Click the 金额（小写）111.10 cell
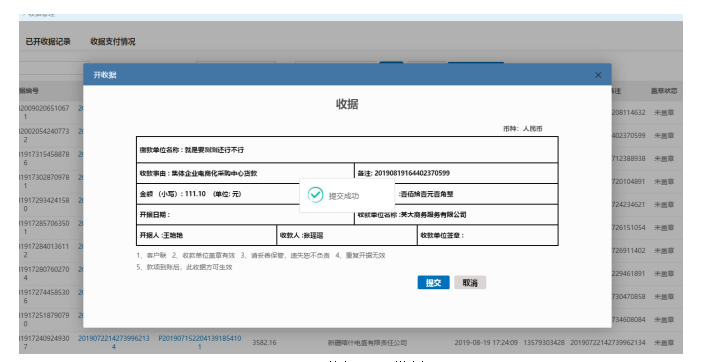The height and width of the screenshot is (362, 714). [x=245, y=194]
